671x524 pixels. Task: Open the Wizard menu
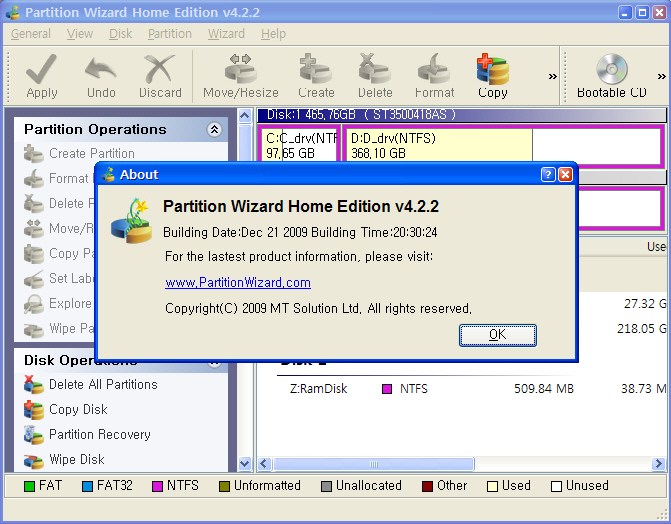point(226,33)
